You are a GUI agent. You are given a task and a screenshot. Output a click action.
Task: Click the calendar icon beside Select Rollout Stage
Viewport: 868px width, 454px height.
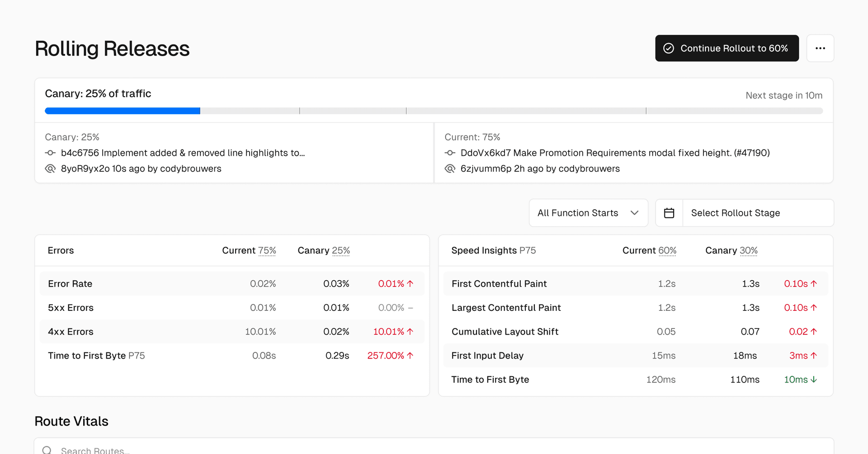tap(669, 213)
